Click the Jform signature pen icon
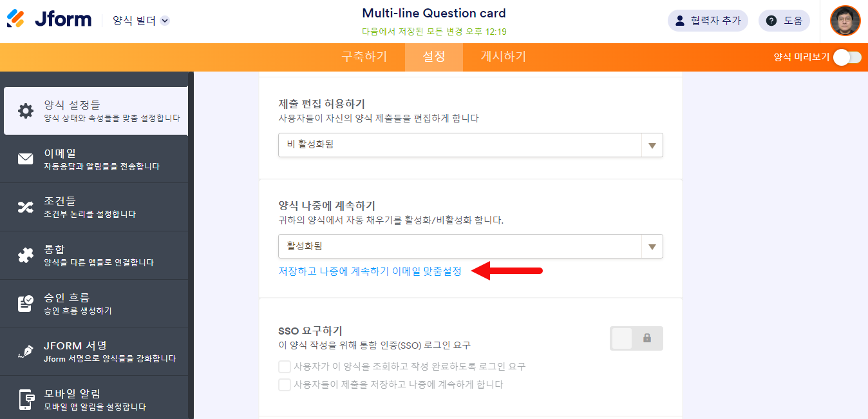 26,352
